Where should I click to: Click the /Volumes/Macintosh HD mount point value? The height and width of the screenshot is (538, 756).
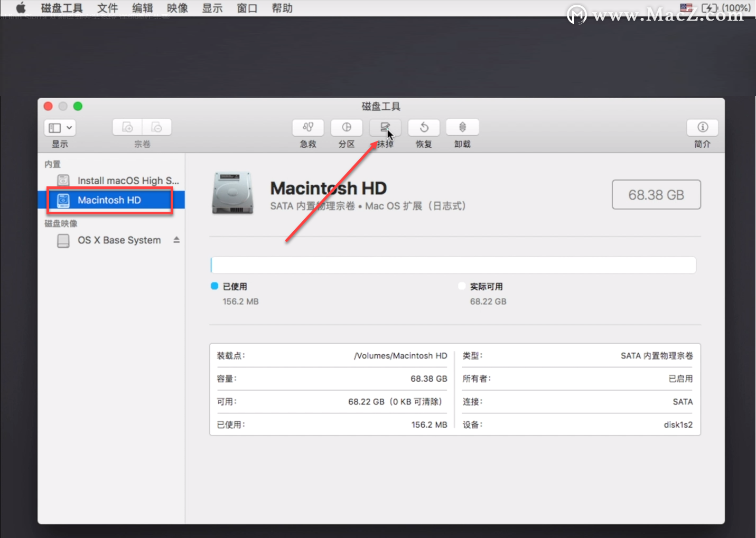click(400, 356)
